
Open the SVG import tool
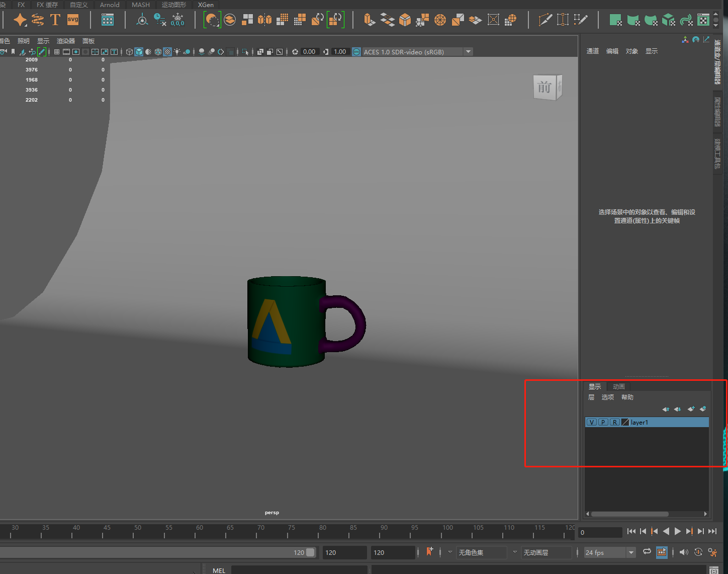pos(73,20)
